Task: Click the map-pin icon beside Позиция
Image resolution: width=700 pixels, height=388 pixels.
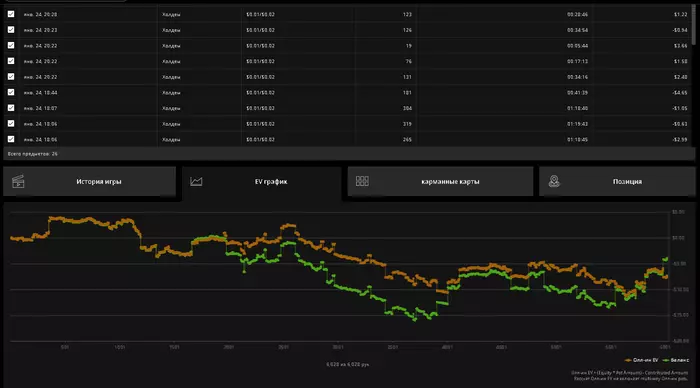Action: (x=554, y=181)
